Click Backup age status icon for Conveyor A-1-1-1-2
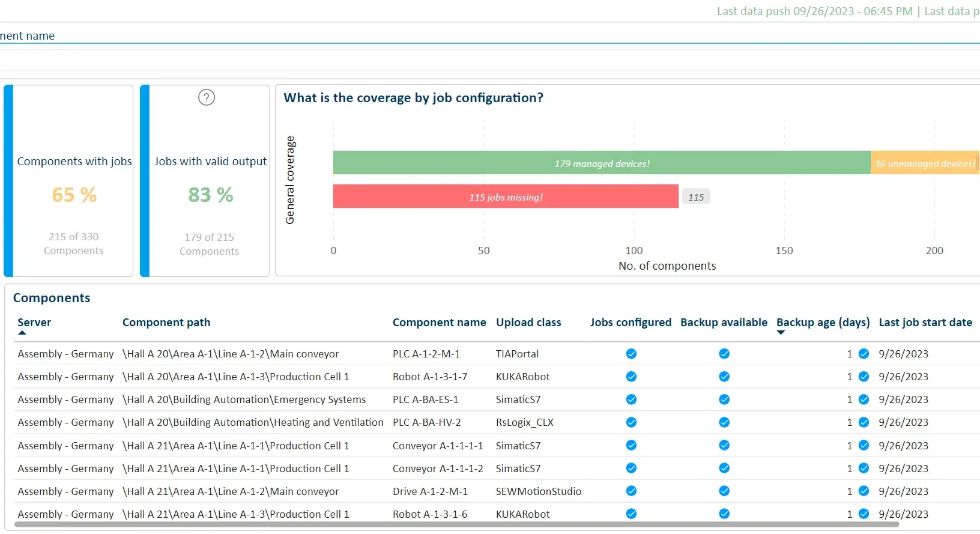Screen dimensions: 980x534 [864, 468]
